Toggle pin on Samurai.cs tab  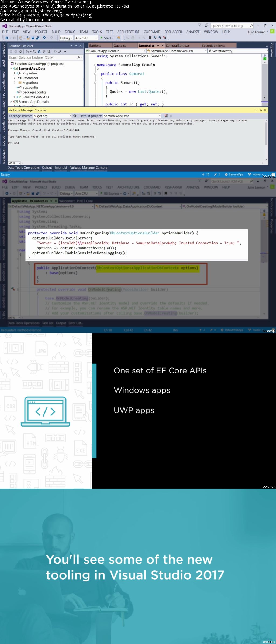158,46
